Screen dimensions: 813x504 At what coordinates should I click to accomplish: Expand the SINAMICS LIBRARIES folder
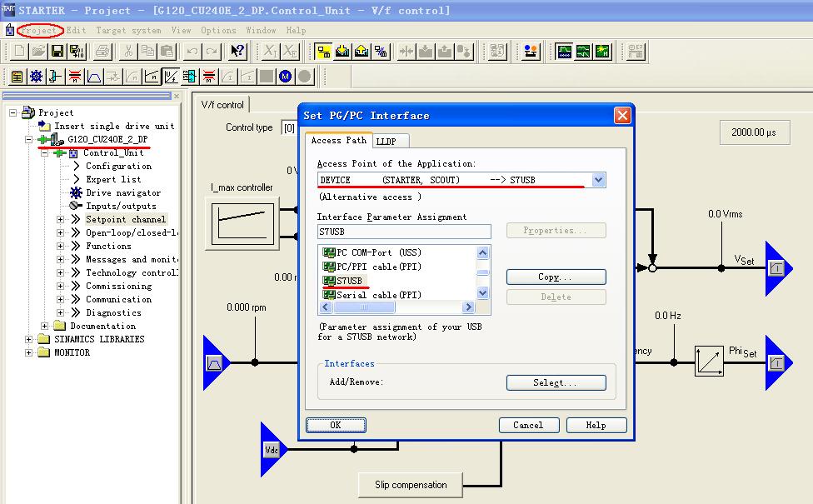tap(29, 339)
